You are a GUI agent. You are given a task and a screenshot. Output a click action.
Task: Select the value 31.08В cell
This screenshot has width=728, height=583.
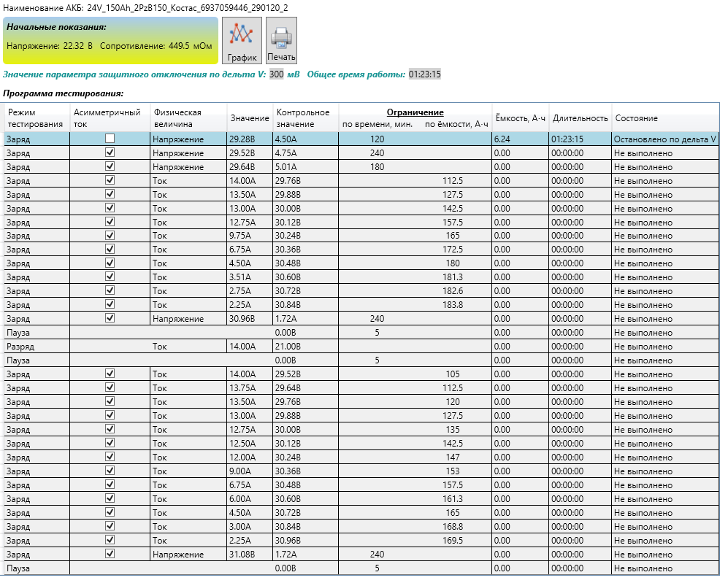[250, 555]
